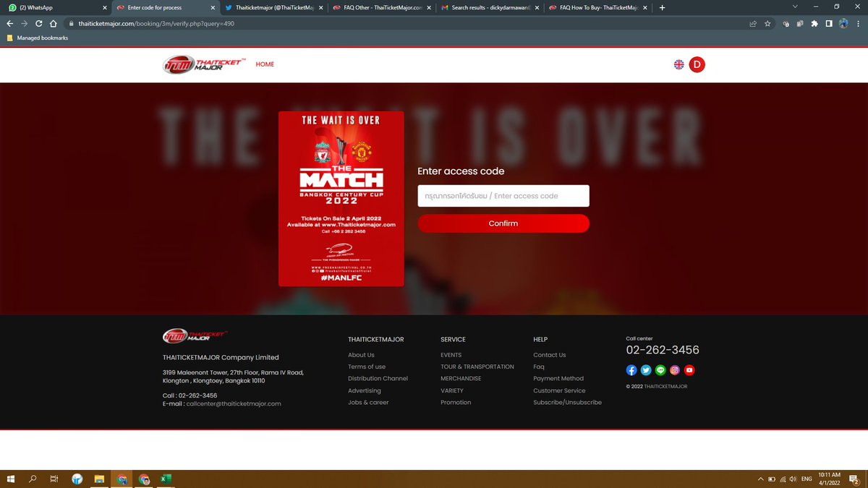The image size is (868, 488).
Task: Open Subscribe/Unsubscribe link
Action: click(567, 402)
